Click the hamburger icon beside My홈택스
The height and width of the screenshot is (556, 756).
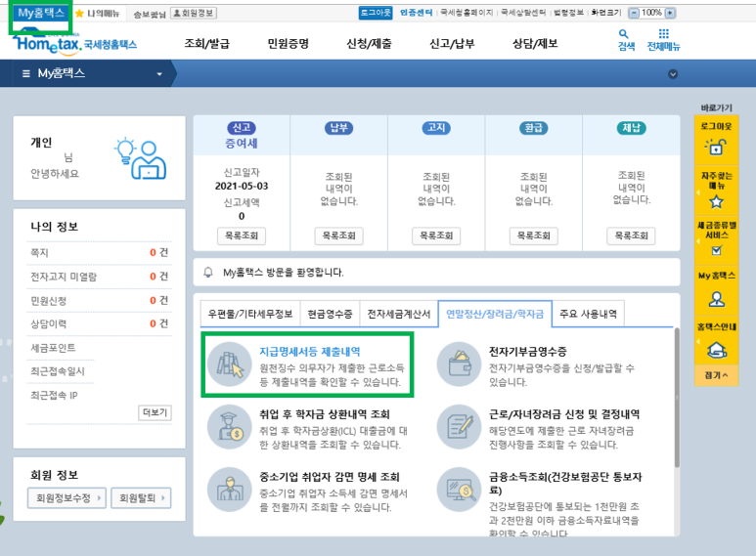coord(26,73)
